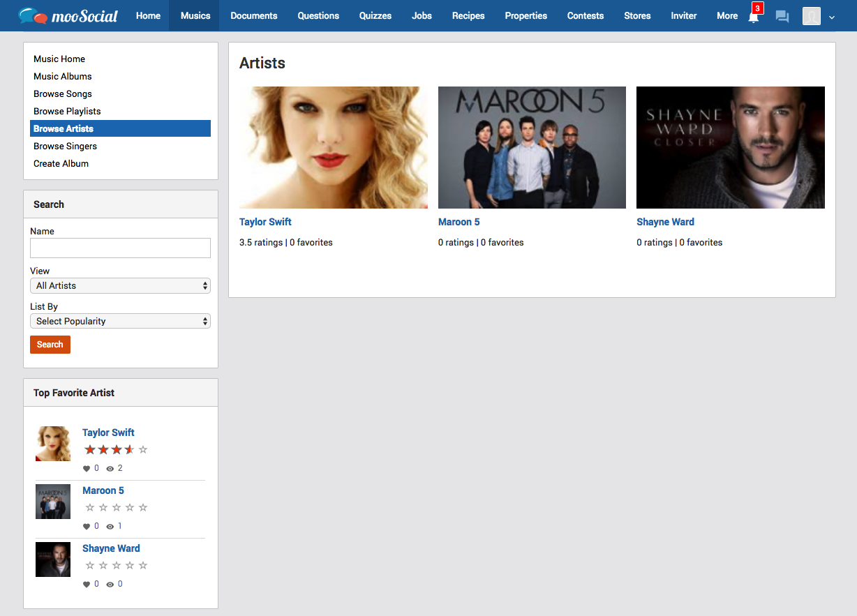Click the heart icon under Maroon 5
Viewport: 857px width, 616px height.
click(x=87, y=527)
